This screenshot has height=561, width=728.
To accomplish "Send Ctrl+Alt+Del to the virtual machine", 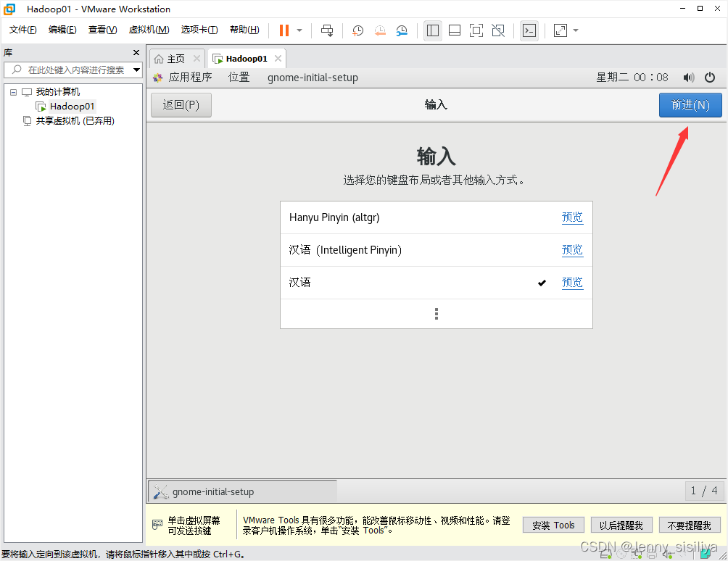I will (327, 30).
